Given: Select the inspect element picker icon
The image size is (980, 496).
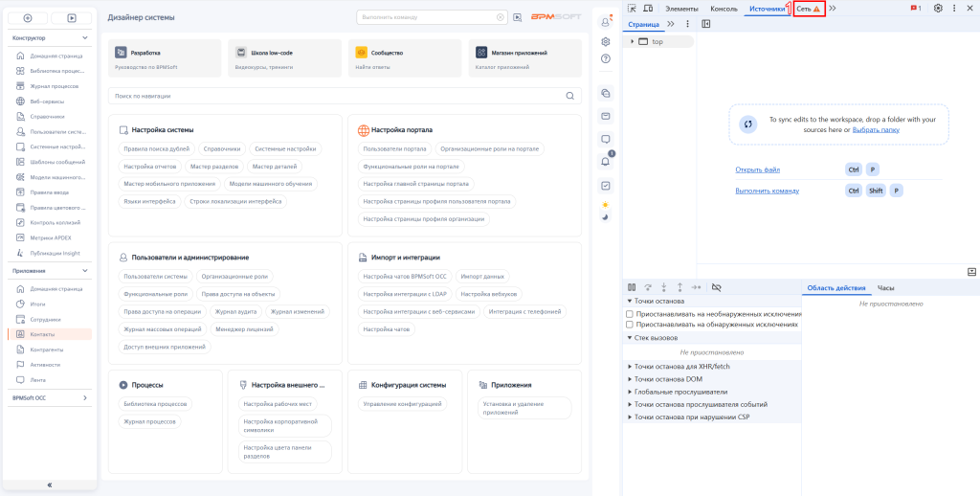Looking at the screenshot, I should [x=632, y=8].
